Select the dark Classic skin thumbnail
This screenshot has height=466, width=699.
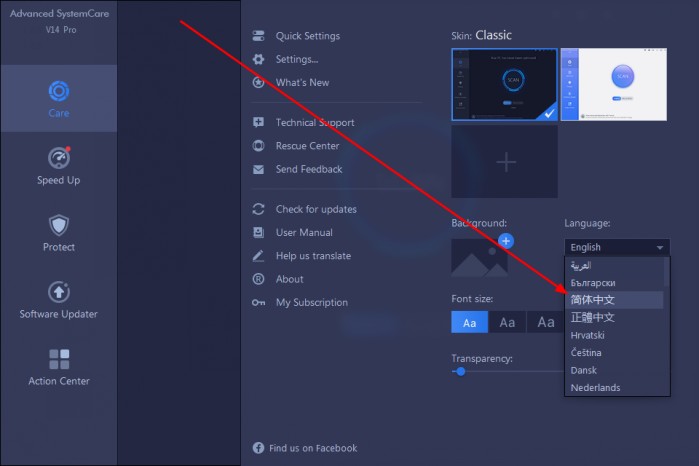click(504, 84)
